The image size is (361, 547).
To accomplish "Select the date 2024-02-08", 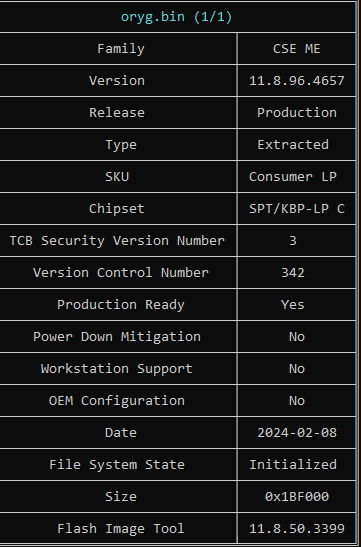I will 297,433.
